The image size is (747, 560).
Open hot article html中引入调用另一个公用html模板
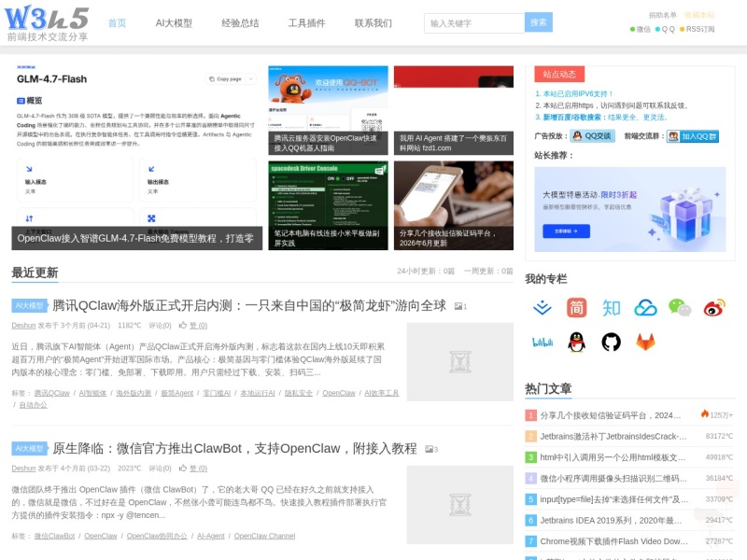pos(613,457)
